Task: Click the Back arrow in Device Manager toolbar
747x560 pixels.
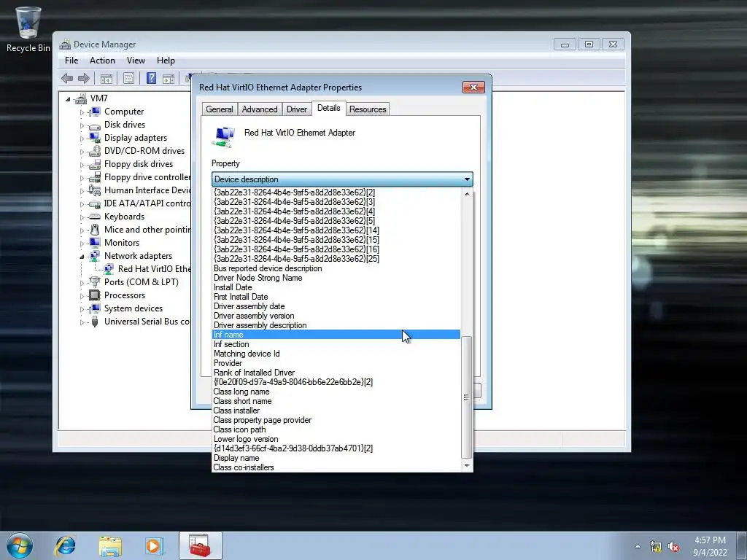Action: coord(67,78)
